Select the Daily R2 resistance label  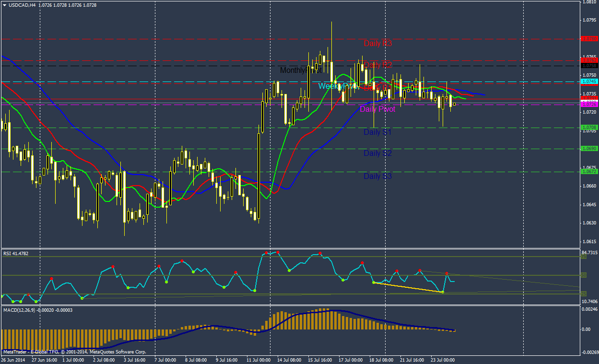377,65
